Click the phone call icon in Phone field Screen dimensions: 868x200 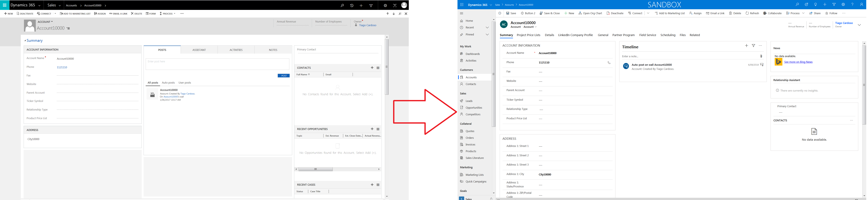tap(609, 63)
